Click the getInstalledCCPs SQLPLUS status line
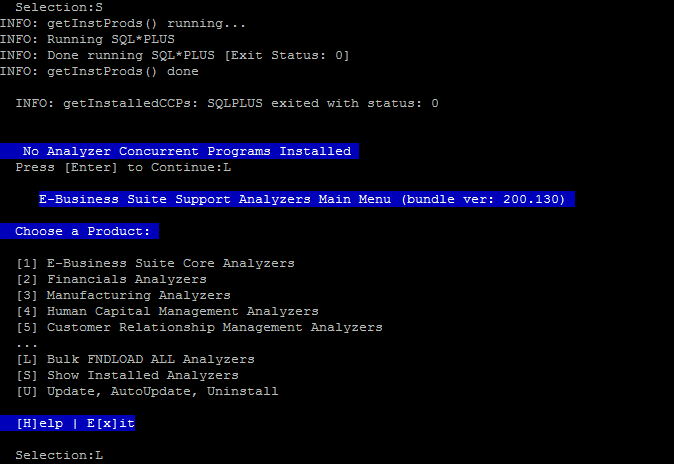Image resolution: width=674 pixels, height=464 pixels. click(227, 103)
